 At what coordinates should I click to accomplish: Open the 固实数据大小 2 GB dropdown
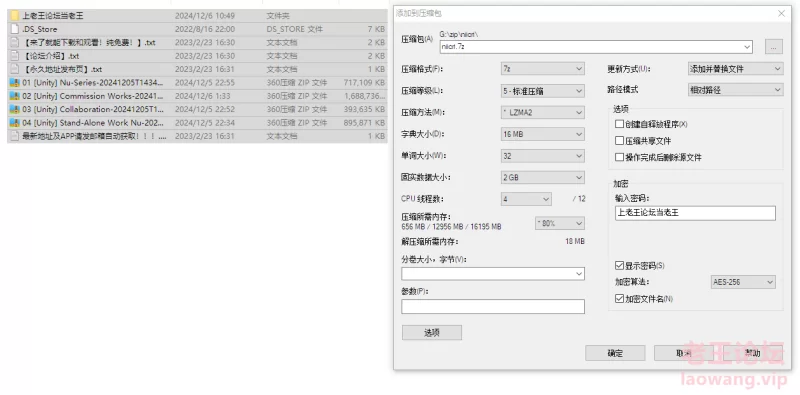(543, 178)
